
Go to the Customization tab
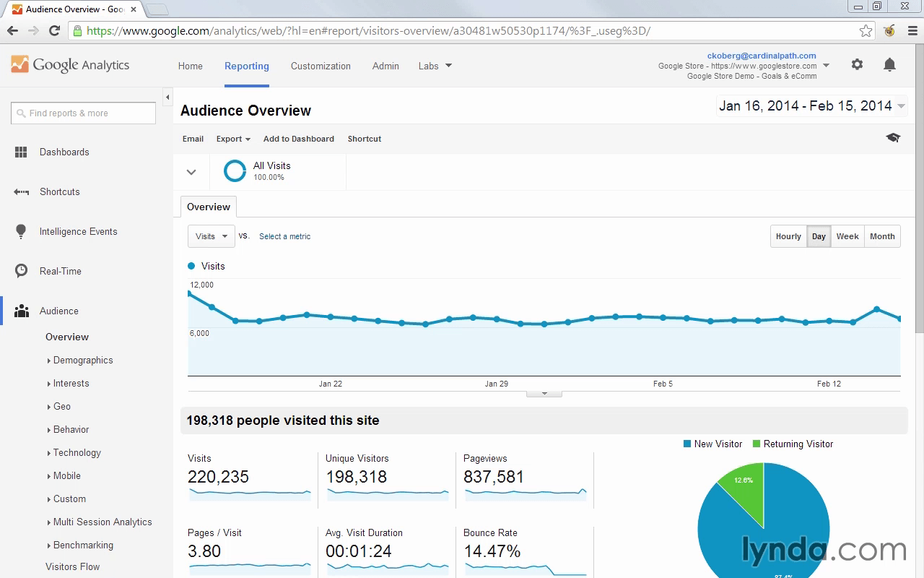pos(321,66)
